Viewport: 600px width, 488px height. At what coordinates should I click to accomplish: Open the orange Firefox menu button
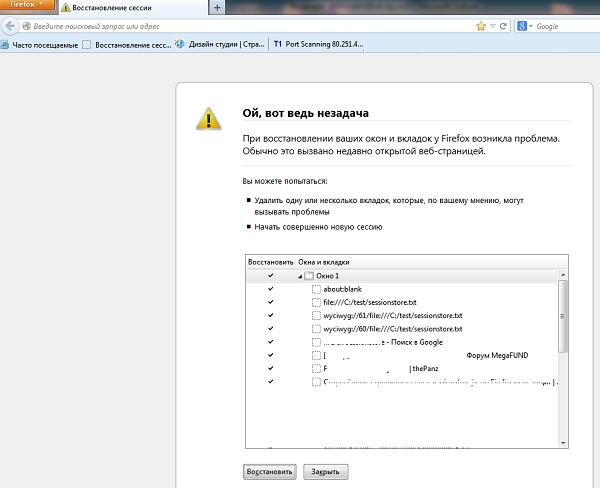[x=27, y=5]
